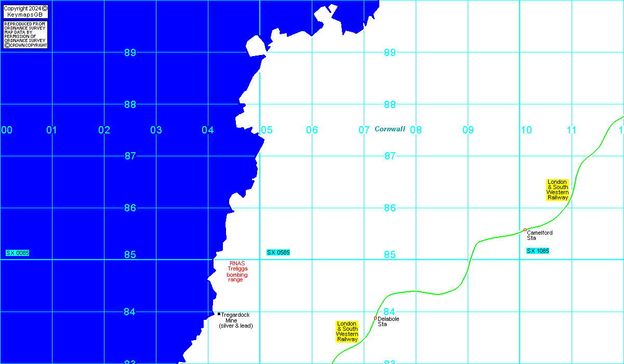Select the SX 0585 grid reference label
Screen dimensions: 624x364
tap(278, 252)
